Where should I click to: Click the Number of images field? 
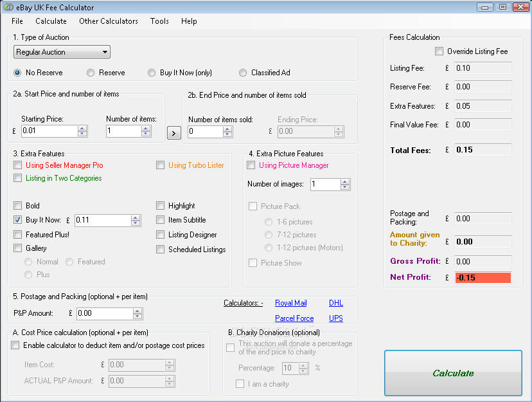point(325,185)
